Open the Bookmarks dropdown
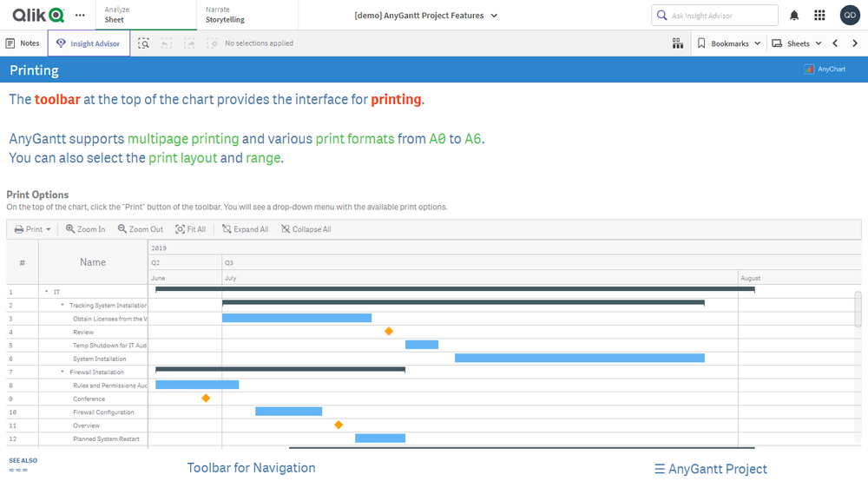 pos(729,43)
